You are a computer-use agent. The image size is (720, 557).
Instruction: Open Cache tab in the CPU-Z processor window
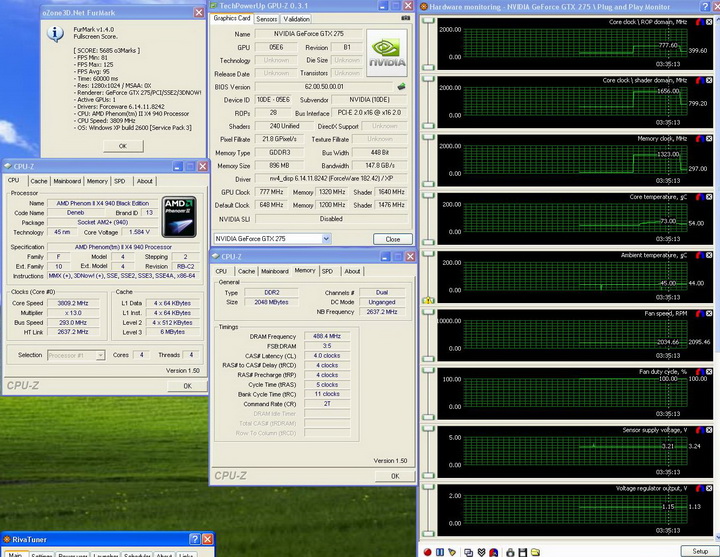(x=39, y=181)
